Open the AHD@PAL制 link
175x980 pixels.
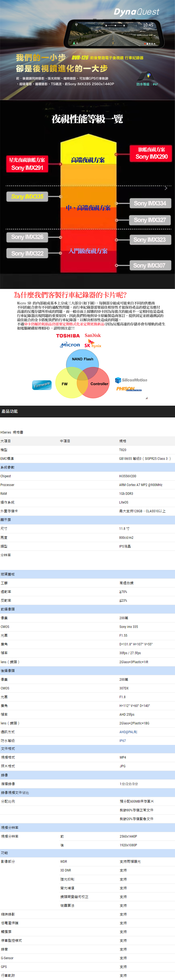click(x=128, y=732)
